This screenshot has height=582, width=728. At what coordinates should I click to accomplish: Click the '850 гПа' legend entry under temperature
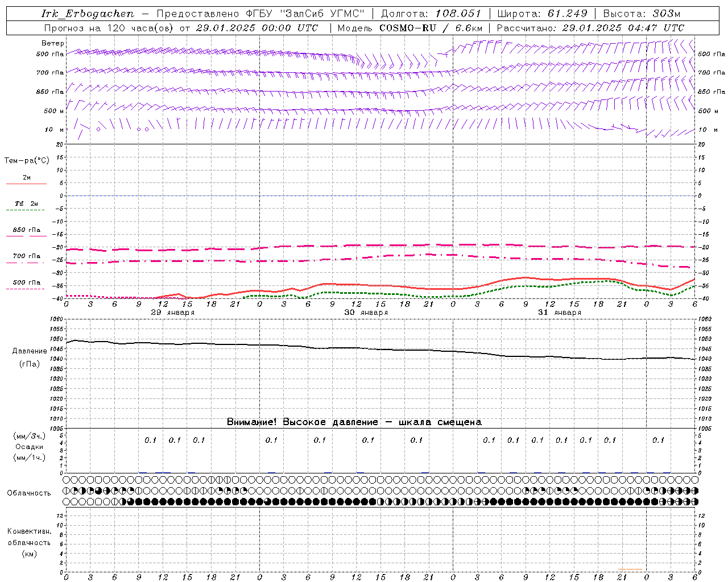point(26,230)
